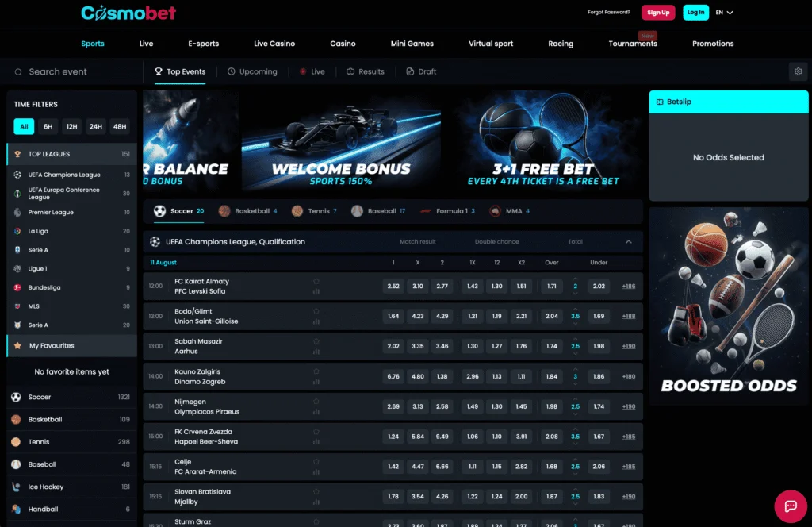
Task: Click the Ligue 1 sidebar icon
Action: [17, 268]
